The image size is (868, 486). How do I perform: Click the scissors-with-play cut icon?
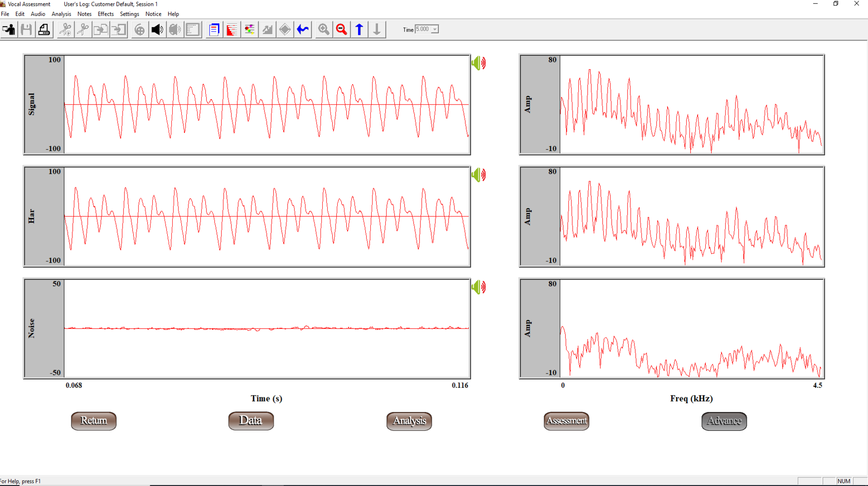coord(66,30)
